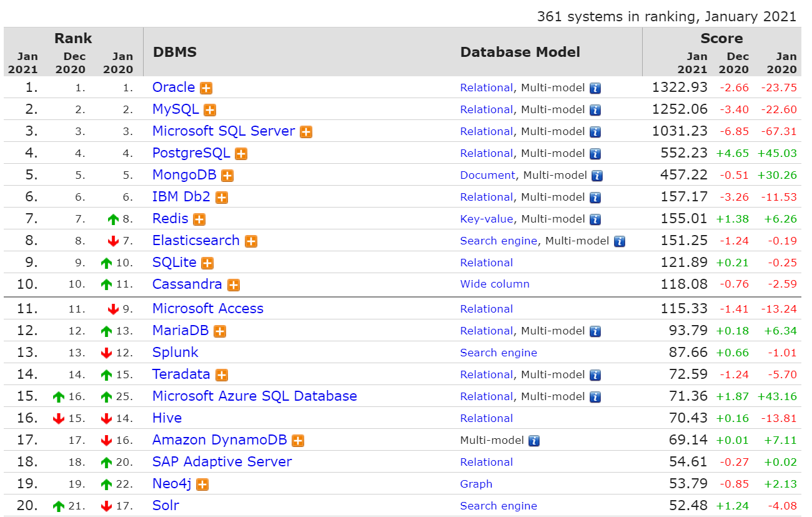Image resolution: width=812 pixels, height=517 pixels.
Task: Open the Microsoft Azure SQL Database link
Action: (254, 396)
